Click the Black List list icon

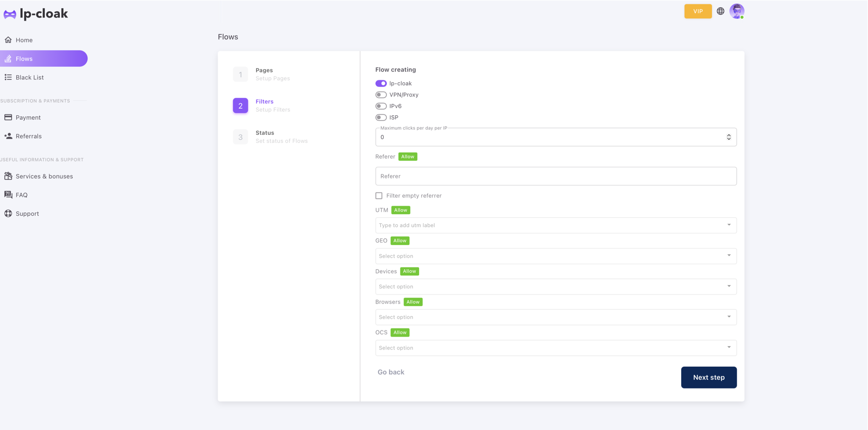click(8, 77)
